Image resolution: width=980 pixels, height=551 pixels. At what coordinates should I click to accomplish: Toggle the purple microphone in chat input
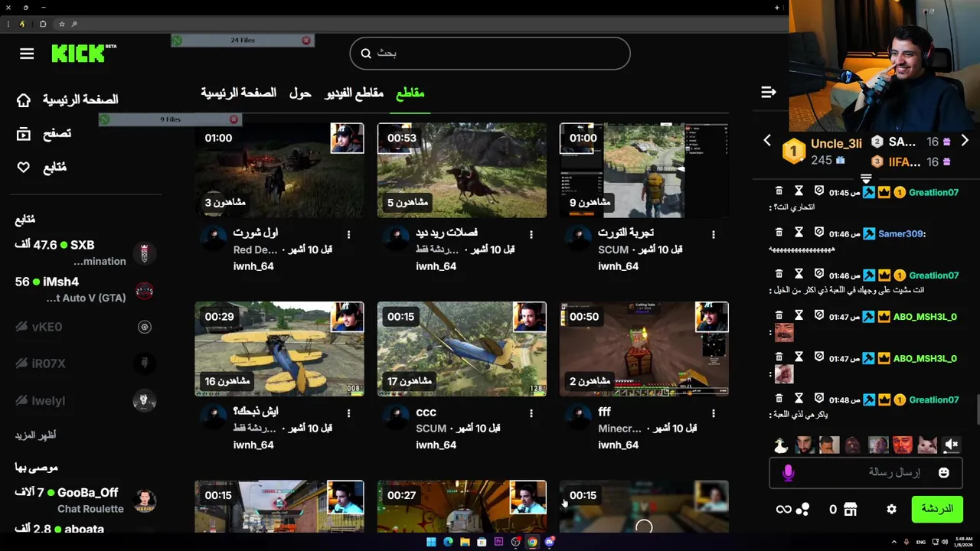[x=788, y=473]
